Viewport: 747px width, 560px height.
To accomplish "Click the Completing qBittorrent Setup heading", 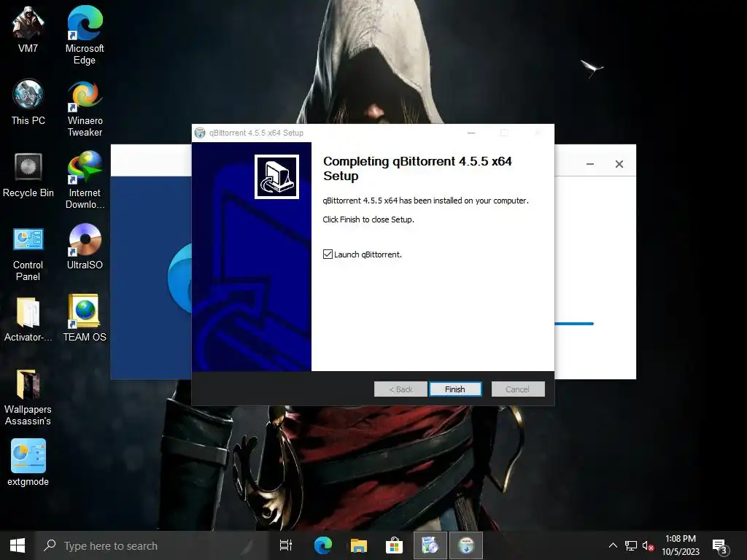I will [x=417, y=168].
